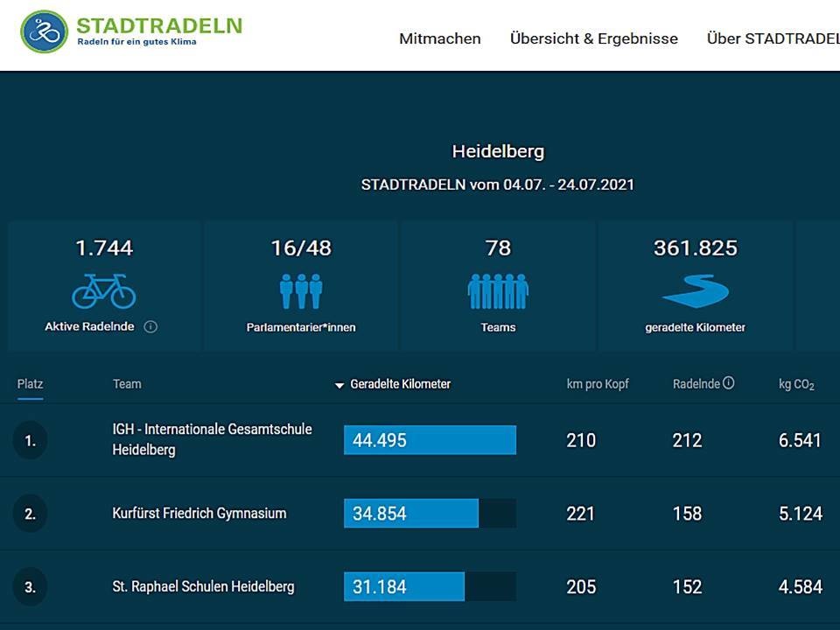840x630 pixels.
Task: Click the STADTRADELN cyclist logo
Action: (x=44, y=31)
